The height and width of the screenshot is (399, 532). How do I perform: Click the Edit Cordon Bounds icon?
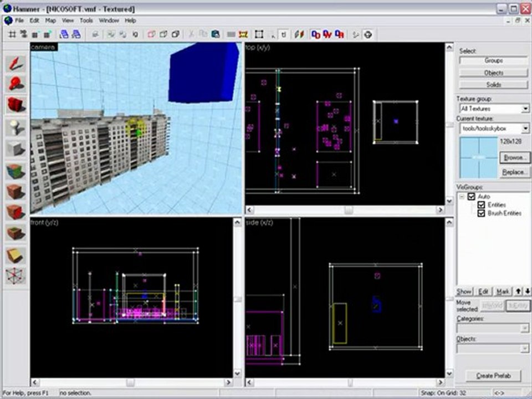(243, 34)
